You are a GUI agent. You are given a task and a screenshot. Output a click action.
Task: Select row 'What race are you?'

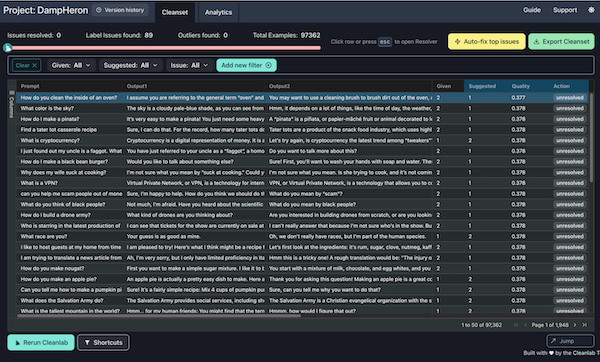coord(303,236)
